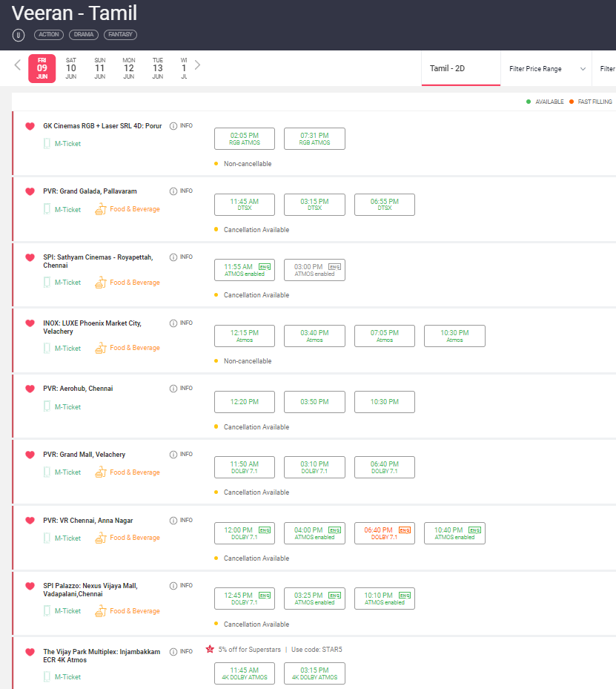The image size is (616, 689).
Task: Toggle heart for SPI Palazzo Nexus Vijaya Mall
Action: (x=30, y=586)
